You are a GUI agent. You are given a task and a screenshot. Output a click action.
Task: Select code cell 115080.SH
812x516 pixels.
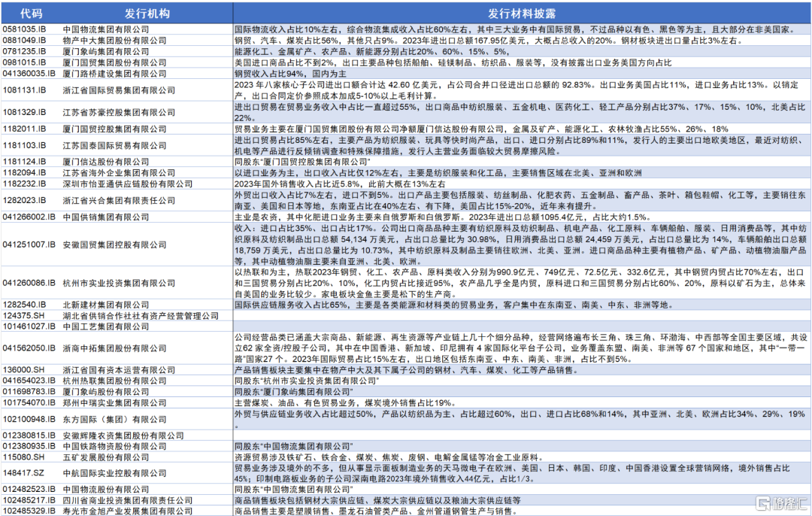click(x=23, y=457)
